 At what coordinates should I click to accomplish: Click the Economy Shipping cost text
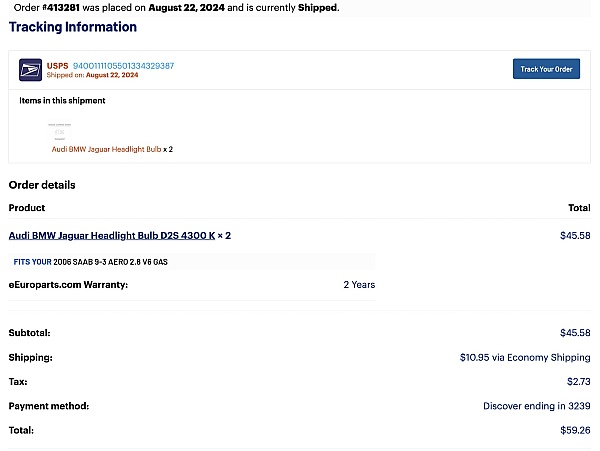tap(525, 357)
